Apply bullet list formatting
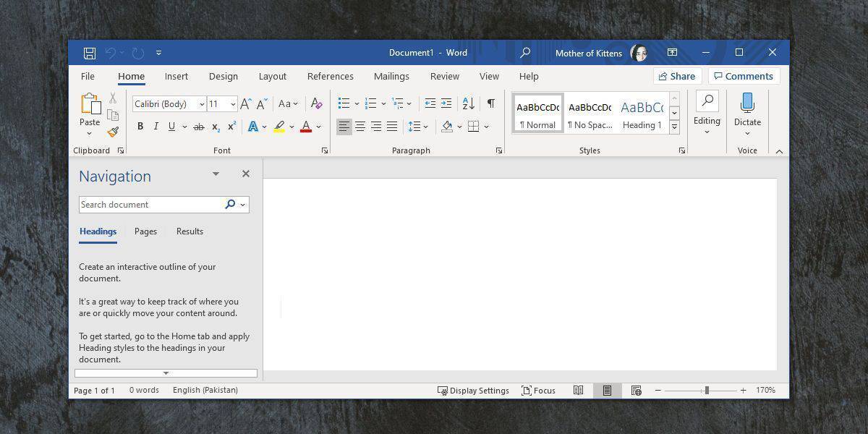 pyautogui.click(x=344, y=103)
